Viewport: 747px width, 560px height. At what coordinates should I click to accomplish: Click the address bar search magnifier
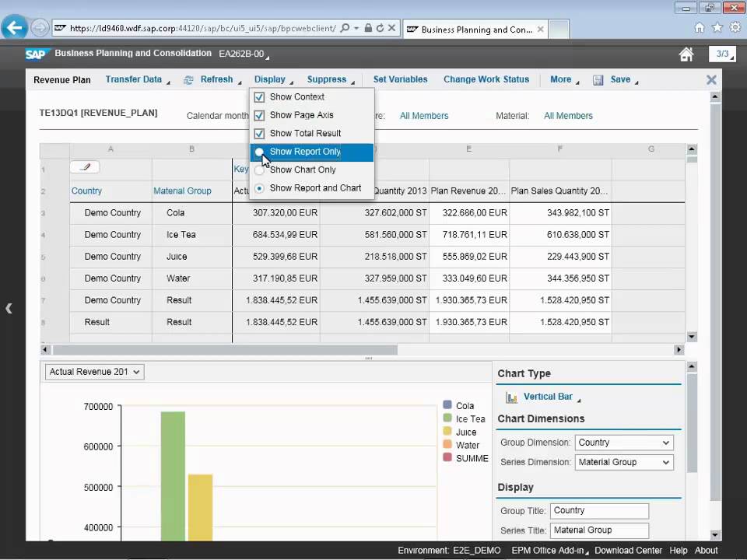345,28
